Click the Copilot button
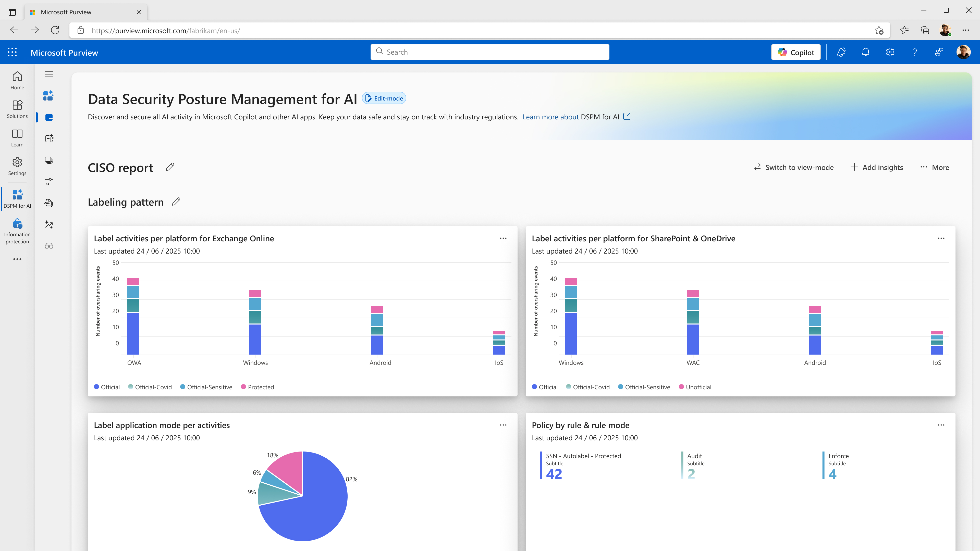Image resolution: width=980 pixels, height=551 pixels. [796, 52]
